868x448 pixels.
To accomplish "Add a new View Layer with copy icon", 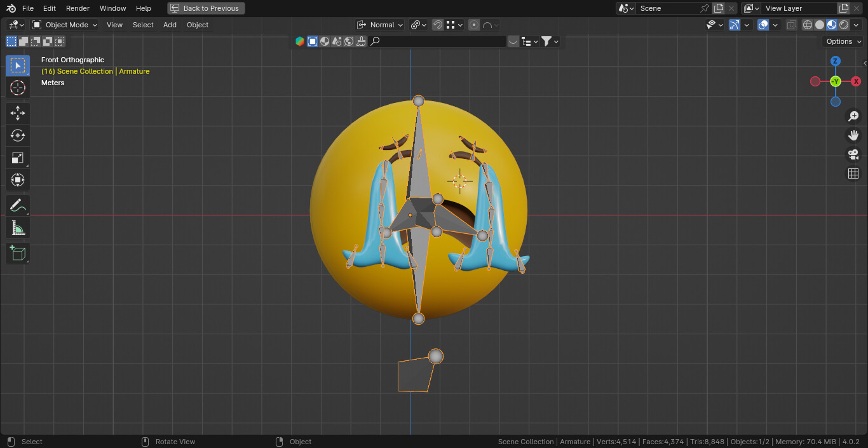I will (x=844, y=8).
